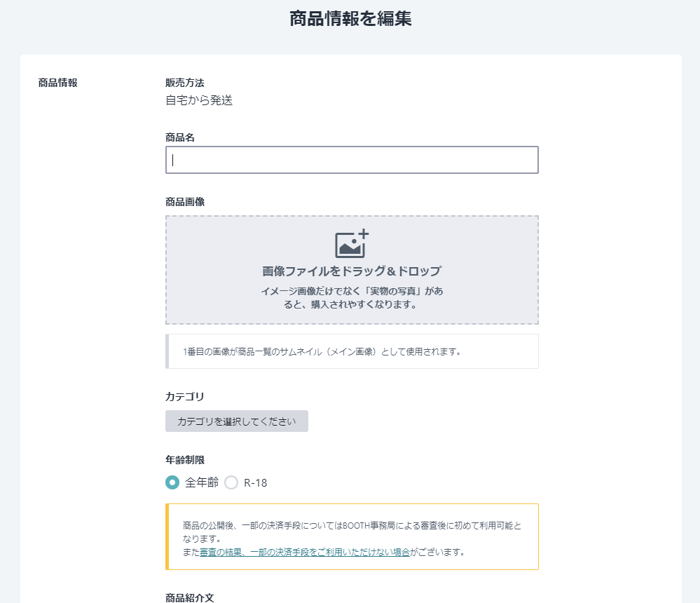Click the 販売方法 label
This screenshot has height=603, width=700.
coord(185,83)
